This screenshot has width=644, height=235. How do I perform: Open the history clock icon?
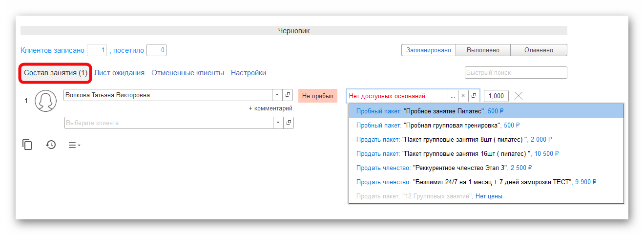51,145
